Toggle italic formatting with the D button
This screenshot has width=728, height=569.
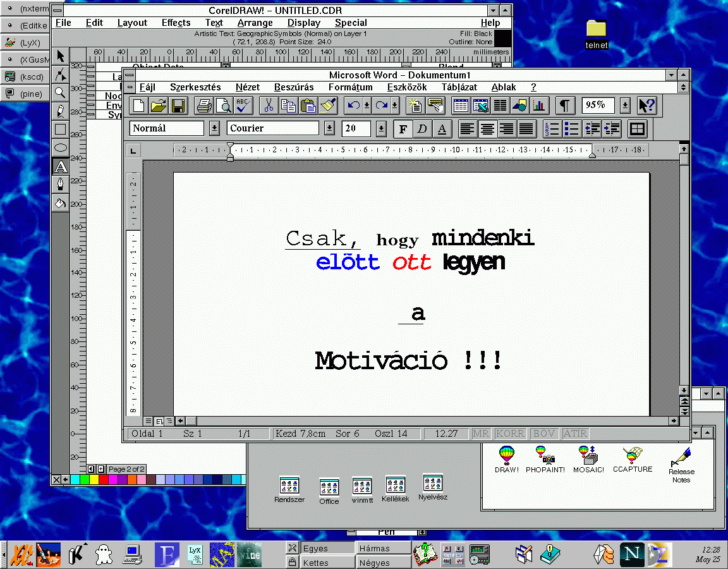tap(422, 129)
